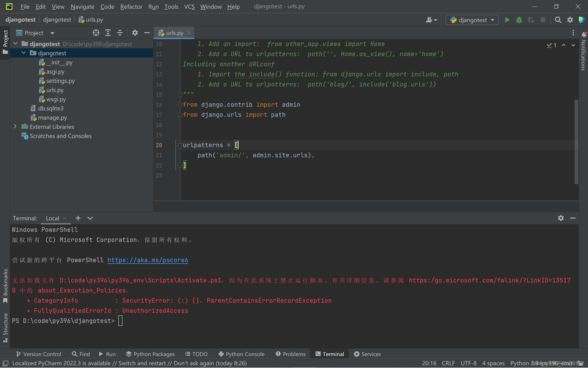Open Project panel options gear
The image size is (588, 368).
pos(135,33)
